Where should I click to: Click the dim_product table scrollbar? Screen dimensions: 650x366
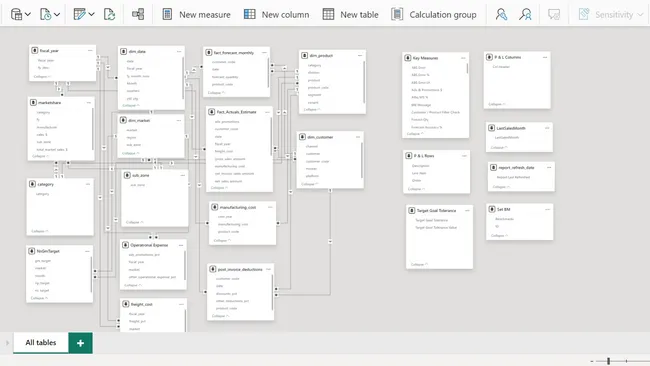(364, 82)
